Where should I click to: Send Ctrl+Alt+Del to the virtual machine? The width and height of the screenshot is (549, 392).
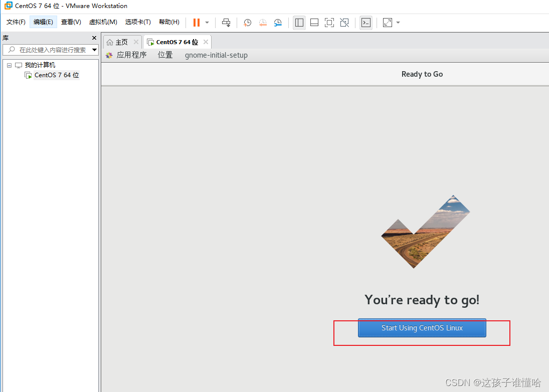226,23
